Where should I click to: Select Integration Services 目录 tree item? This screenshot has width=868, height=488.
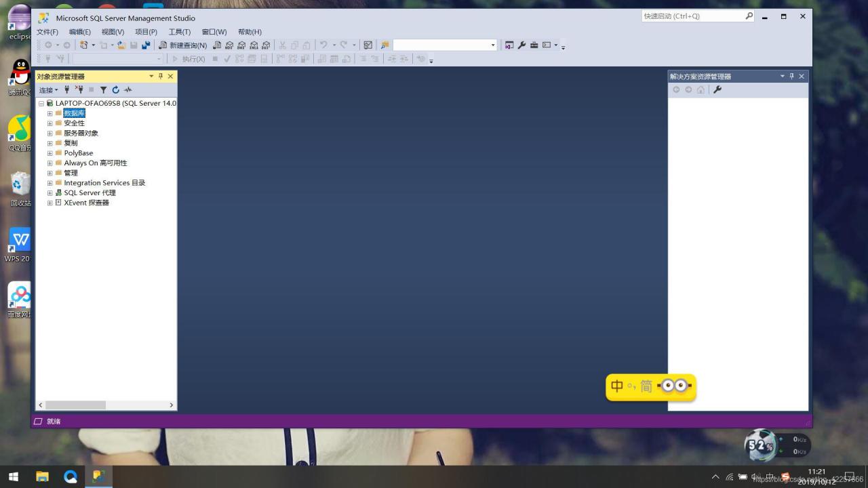pyautogui.click(x=104, y=183)
